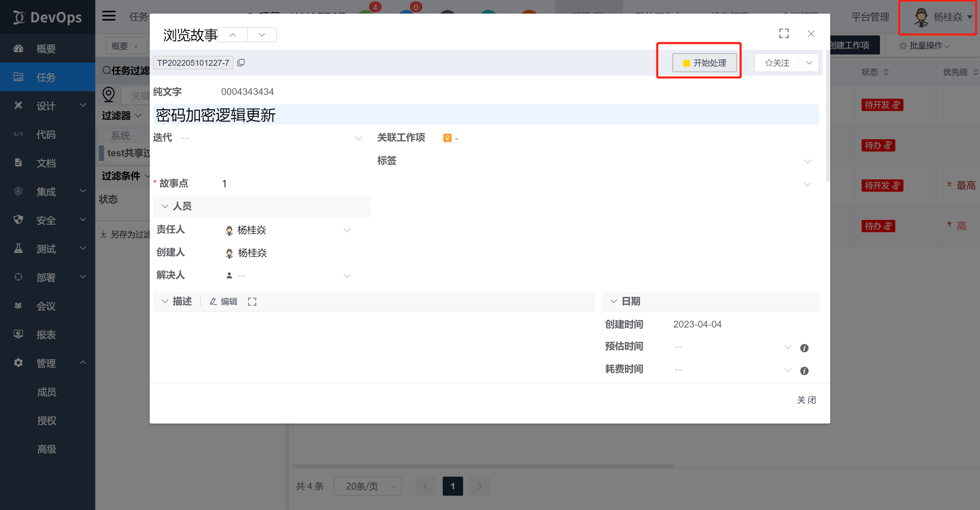Open 报表 from the left sidebar
Screen dimensions: 980x510
46,335
